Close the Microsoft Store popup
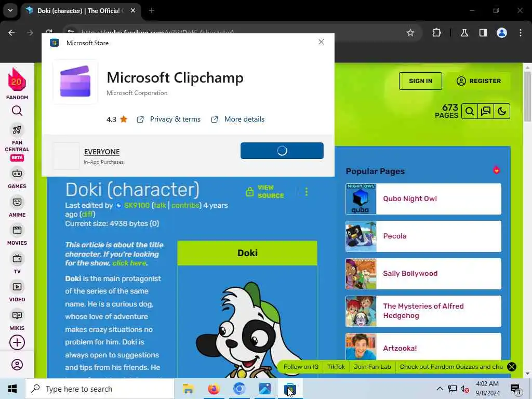The width and height of the screenshot is (532, 399). pyautogui.click(x=321, y=42)
